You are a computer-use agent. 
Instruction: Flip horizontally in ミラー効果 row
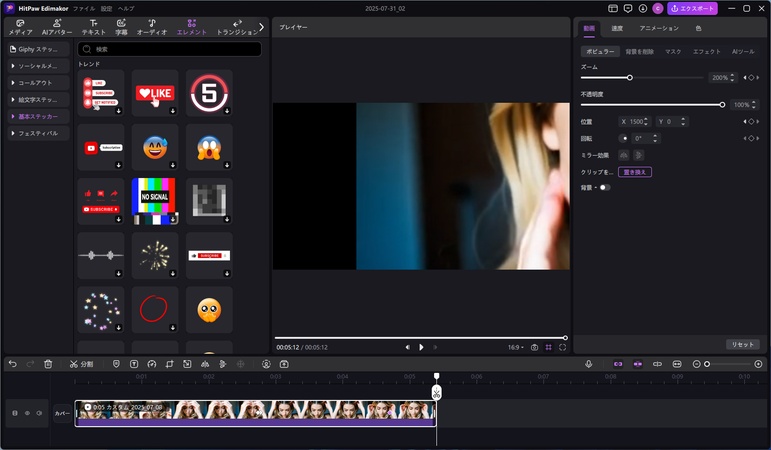coord(623,155)
